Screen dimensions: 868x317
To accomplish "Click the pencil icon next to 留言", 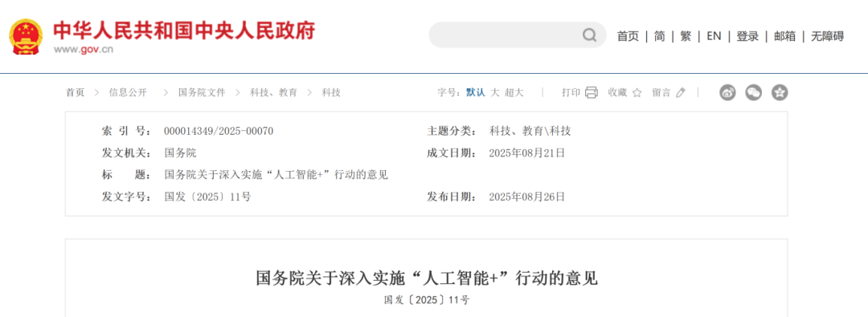I will pos(681,92).
